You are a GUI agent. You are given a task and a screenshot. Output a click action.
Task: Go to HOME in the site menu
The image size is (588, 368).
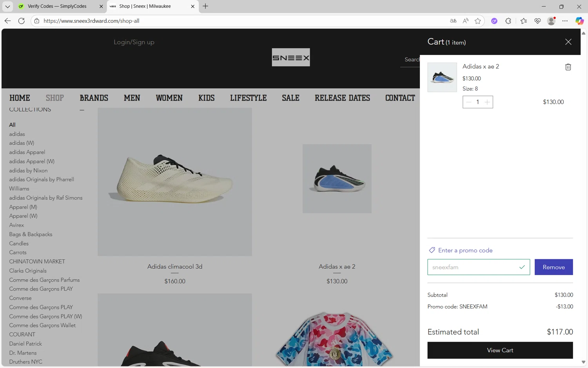pyautogui.click(x=20, y=98)
